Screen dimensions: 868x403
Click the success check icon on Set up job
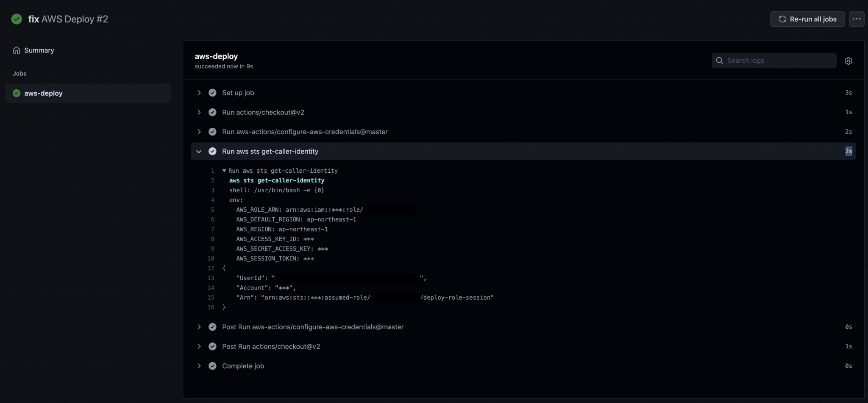pos(212,92)
